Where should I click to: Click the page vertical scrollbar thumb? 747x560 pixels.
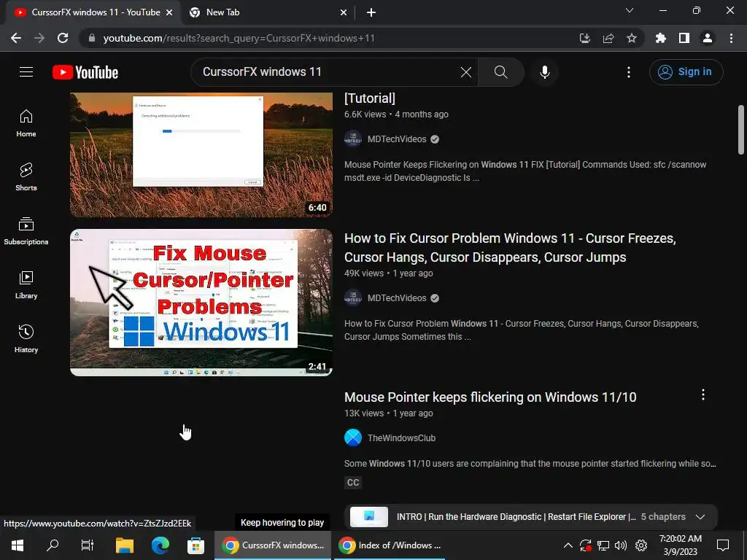pos(741,130)
